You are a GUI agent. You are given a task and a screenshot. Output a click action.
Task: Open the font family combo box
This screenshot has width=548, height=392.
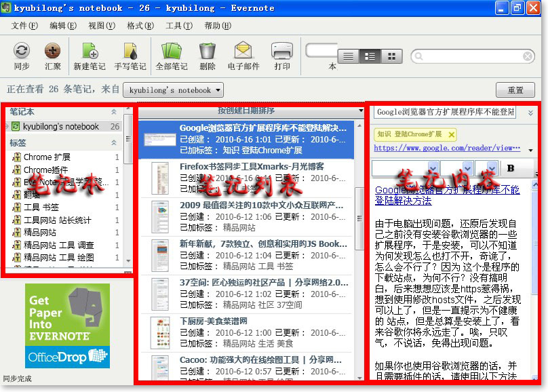(x=405, y=168)
